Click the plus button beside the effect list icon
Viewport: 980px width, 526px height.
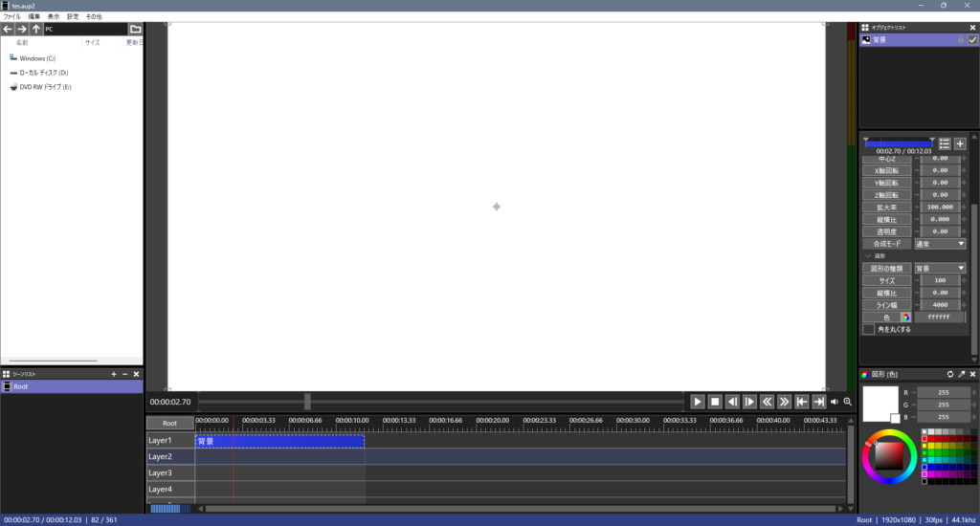960,143
